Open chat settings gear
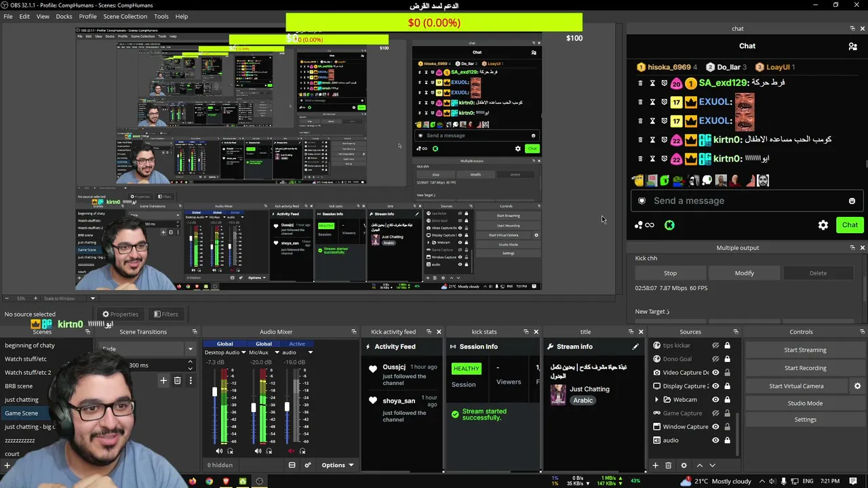Viewport: 868px width, 488px height. [x=823, y=225]
